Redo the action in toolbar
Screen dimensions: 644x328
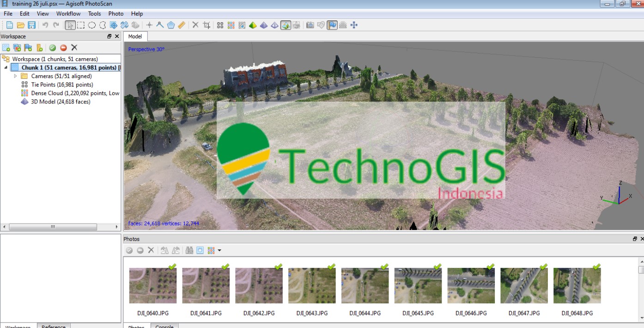(x=56, y=25)
